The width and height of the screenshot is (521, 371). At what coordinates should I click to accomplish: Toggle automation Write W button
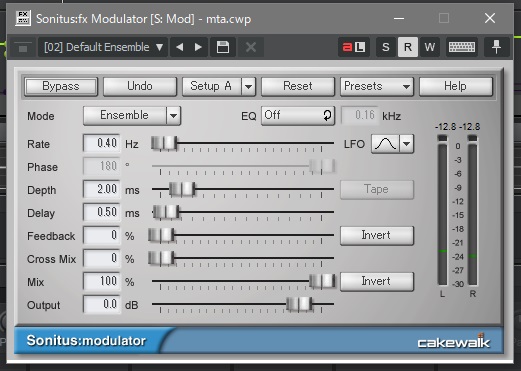click(x=430, y=47)
